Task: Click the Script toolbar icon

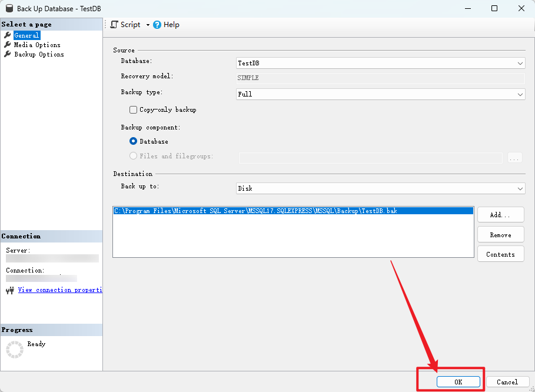Action: [114, 25]
